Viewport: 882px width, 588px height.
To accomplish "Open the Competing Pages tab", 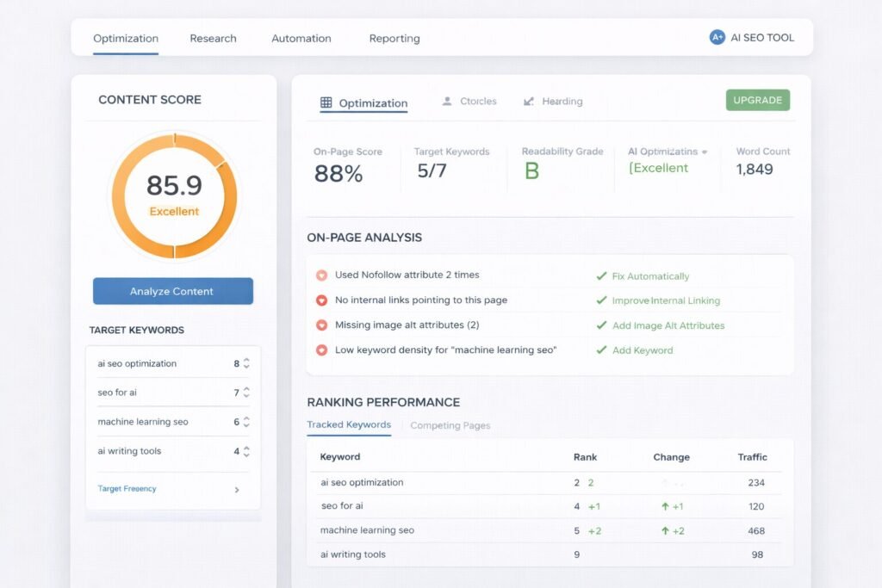I will coord(450,425).
